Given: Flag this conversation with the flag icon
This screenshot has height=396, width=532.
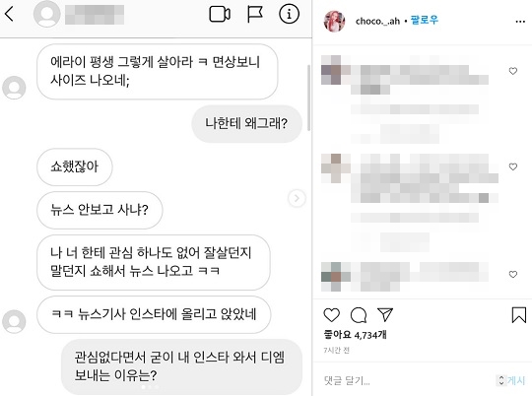Looking at the screenshot, I should (254, 15).
